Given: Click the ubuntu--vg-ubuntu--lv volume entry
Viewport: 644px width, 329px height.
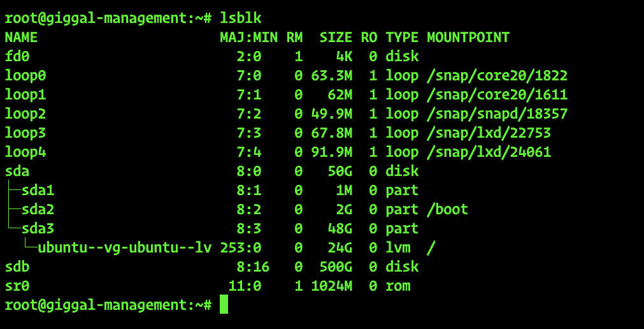Looking at the screenshot, I should point(125,247).
